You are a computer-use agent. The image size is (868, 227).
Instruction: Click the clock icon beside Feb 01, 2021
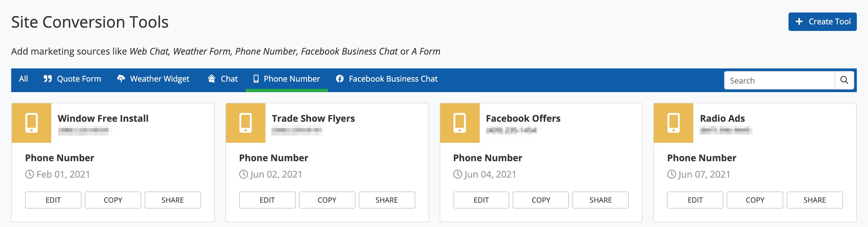tap(30, 174)
